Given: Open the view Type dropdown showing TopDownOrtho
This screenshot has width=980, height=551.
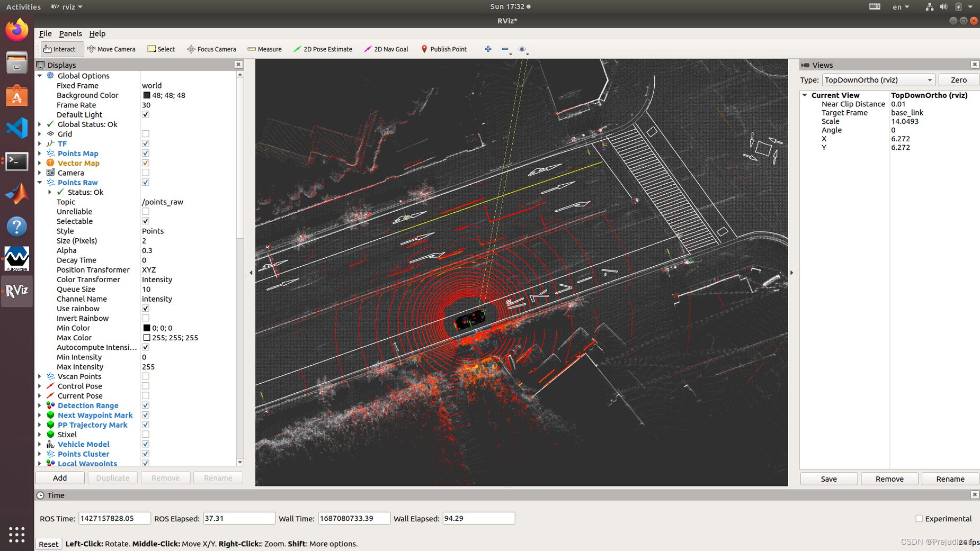Looking at the screenshot, I should 878,79.
